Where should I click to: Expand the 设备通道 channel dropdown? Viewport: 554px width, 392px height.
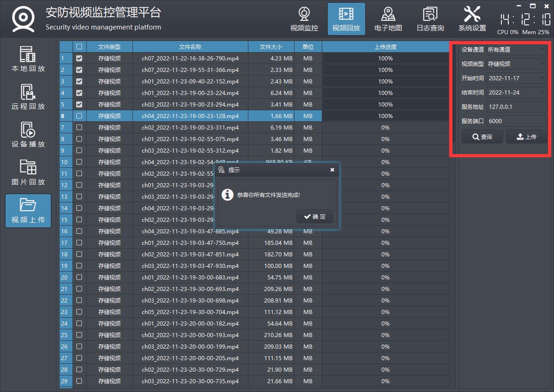click(517, 49)
